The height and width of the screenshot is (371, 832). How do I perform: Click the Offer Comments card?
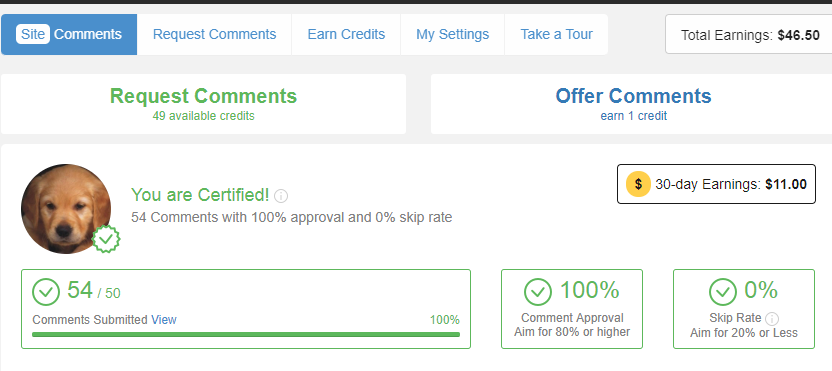(x=631, y=104)
